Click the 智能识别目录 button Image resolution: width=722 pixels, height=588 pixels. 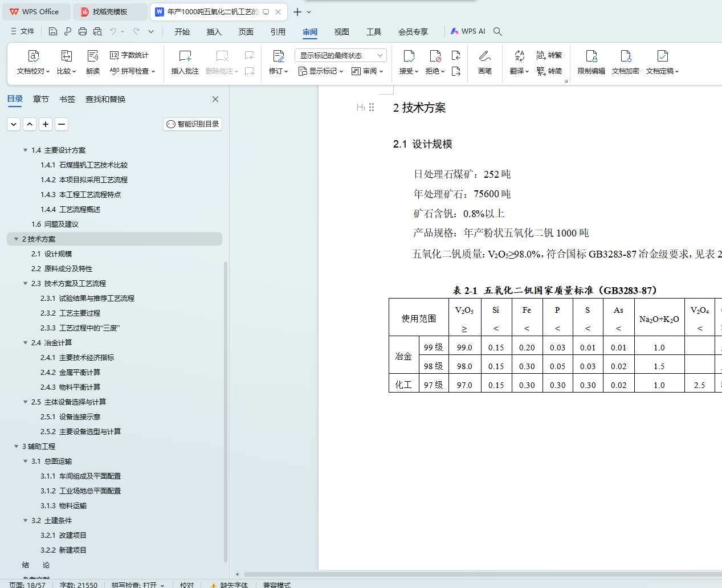coord(193,124)
